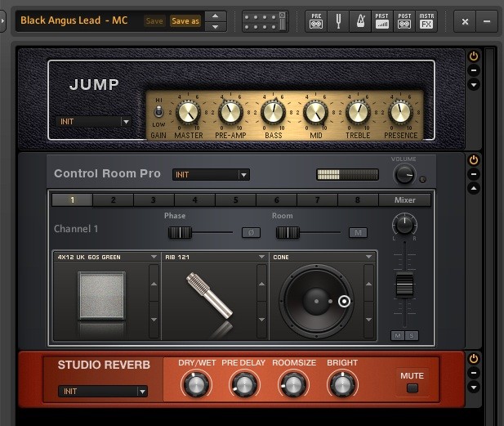Open the PRE tapedeck module
This screenshot has height=426, width=504.
coord(316,21)
